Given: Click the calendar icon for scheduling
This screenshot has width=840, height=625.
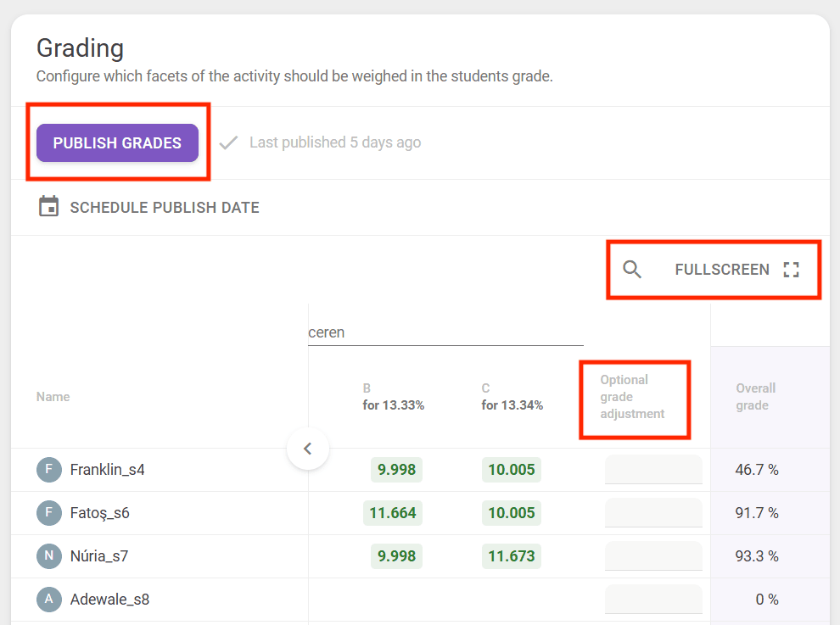Looking at the screenshot, I should point(49,207).
